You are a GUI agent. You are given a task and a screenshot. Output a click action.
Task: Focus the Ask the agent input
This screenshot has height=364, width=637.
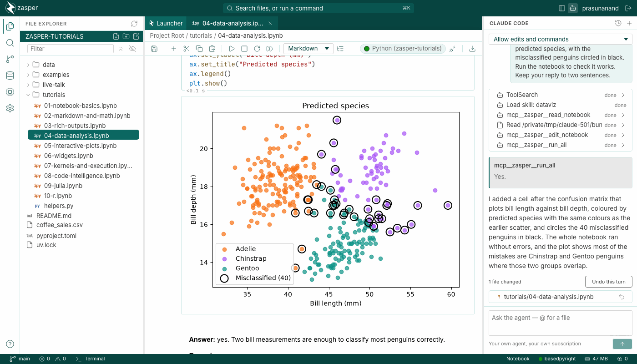561,323
